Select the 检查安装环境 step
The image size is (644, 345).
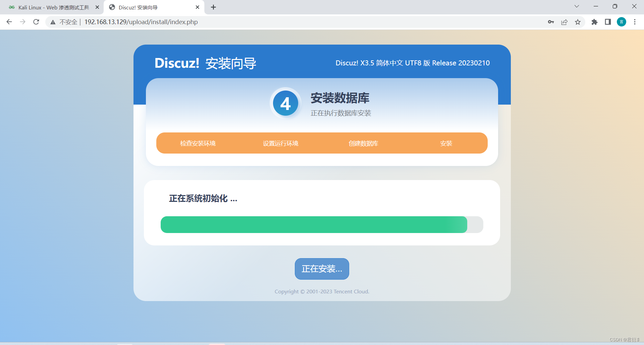click(x=198, y=143)
